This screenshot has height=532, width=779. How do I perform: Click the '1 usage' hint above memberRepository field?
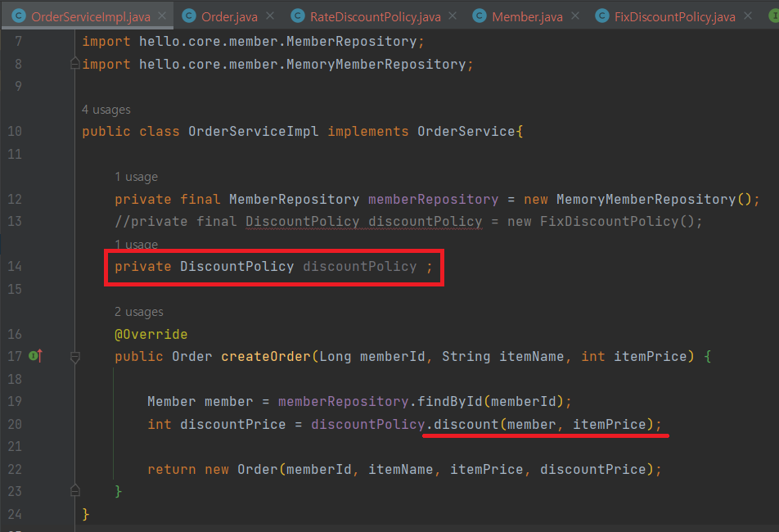pos(136,177)
